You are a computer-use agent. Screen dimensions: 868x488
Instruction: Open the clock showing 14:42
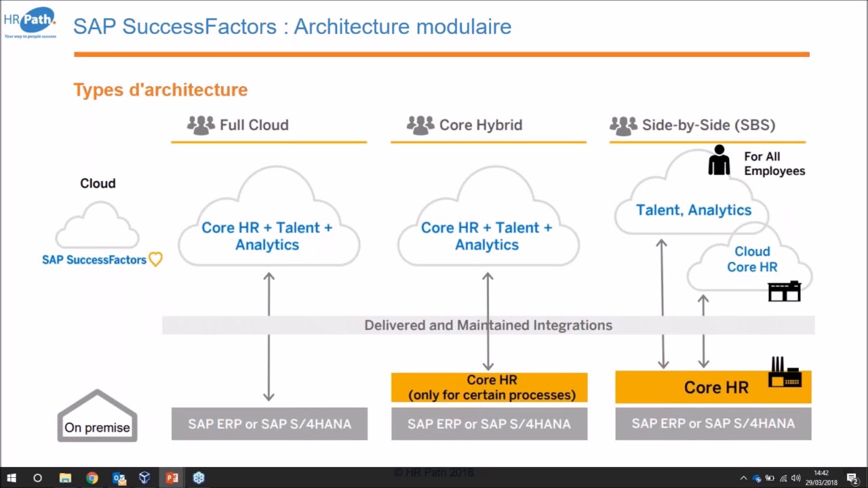[821, 473]
